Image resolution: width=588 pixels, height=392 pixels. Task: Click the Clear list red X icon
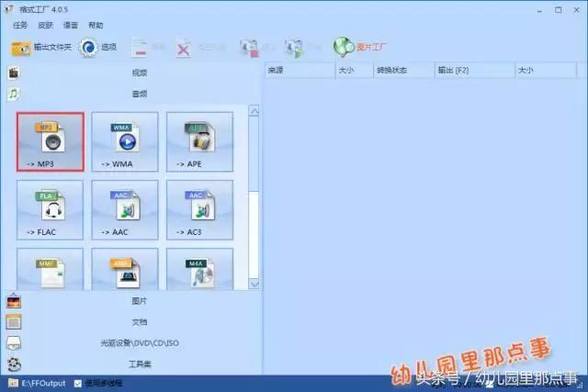coord(184,49)
